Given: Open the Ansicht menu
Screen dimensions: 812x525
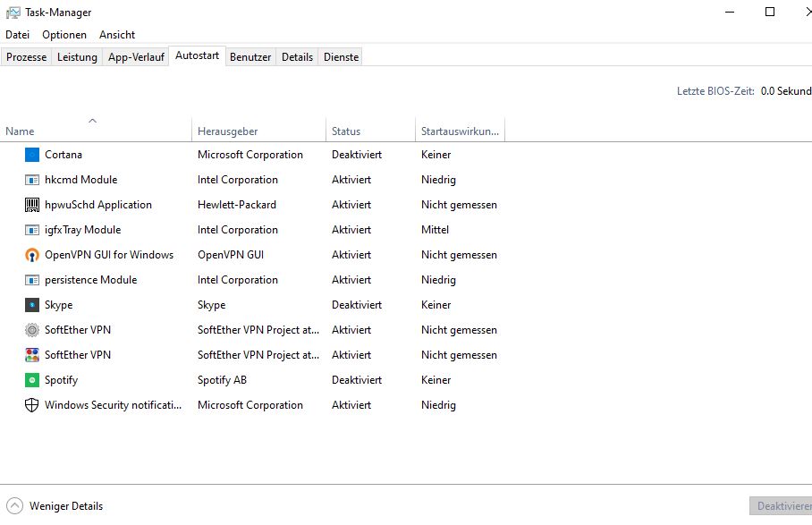Looking at the screenshot, I should coord(117,35).
